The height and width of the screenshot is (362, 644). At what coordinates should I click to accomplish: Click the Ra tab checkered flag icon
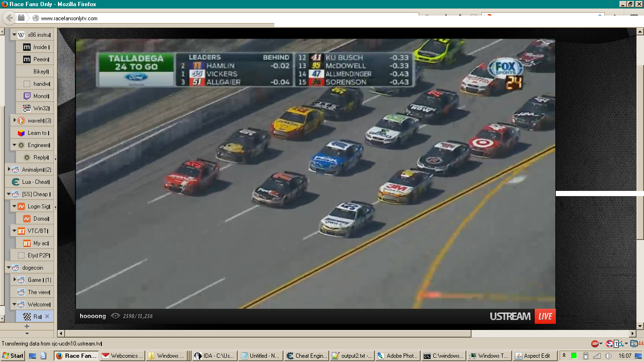[26, 317]
